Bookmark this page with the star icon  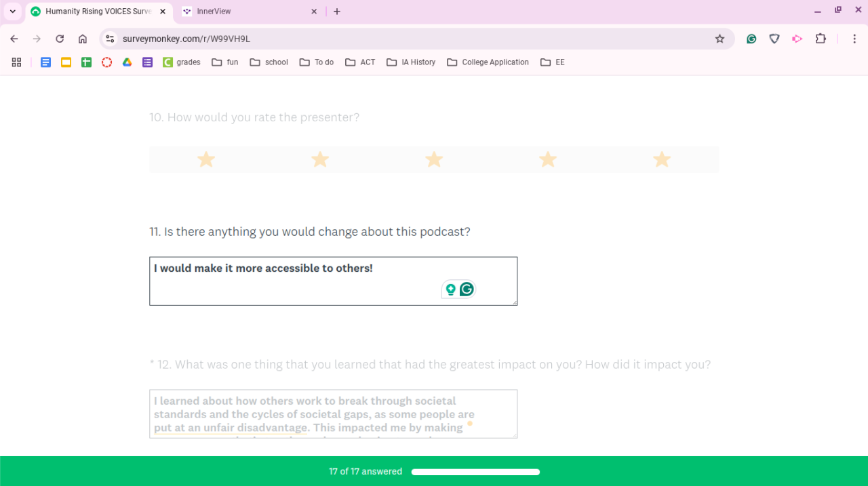719,39
